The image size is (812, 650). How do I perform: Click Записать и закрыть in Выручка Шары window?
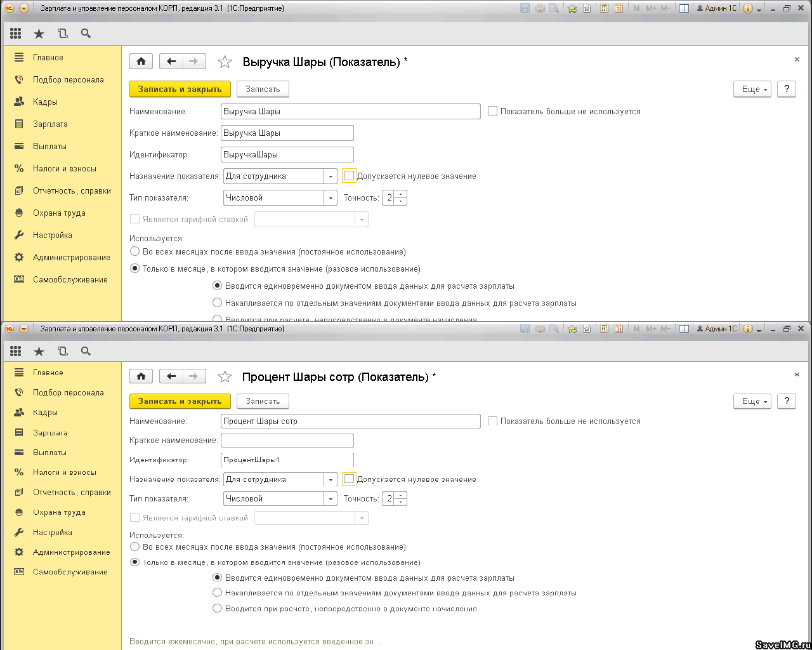click(x=180, y=89)
